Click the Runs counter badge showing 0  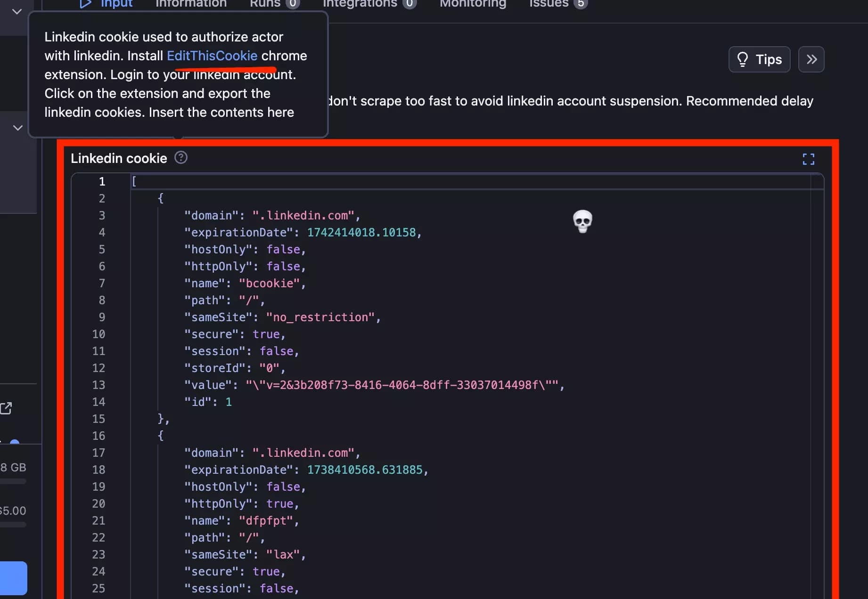(293, 4)
